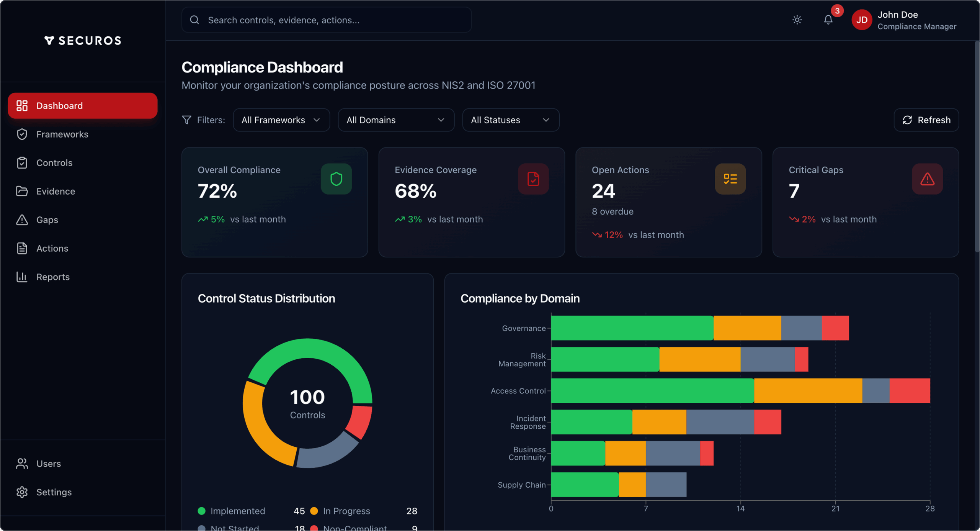Open the Evidence sidebar item
This screenshot has height=531, width=980.
[x=56, y=191]
